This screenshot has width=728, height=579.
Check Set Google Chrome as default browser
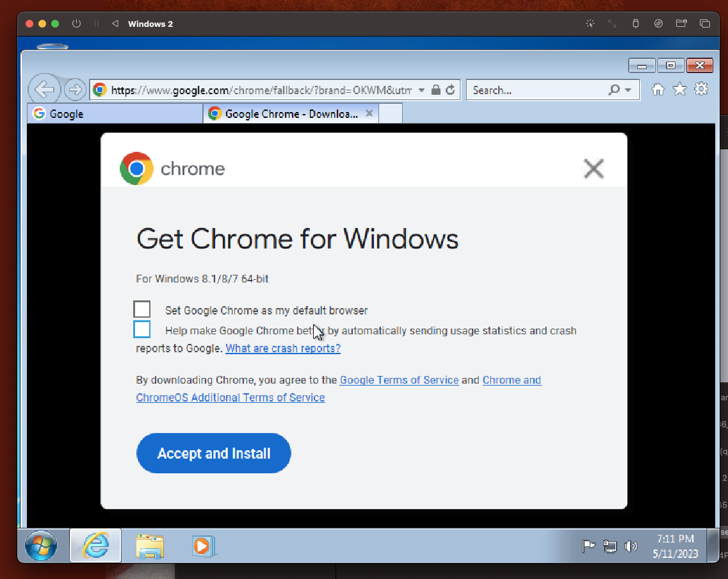[x=142, y=309]
